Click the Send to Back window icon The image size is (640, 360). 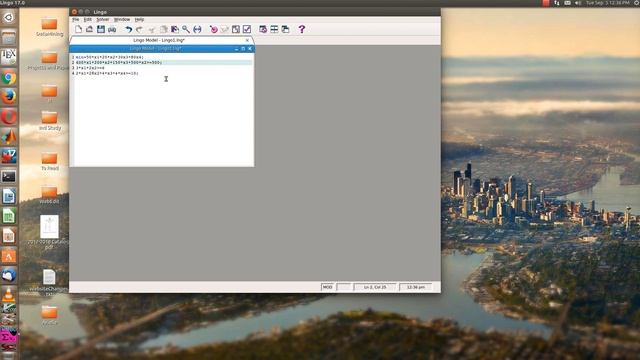point(263,29)
